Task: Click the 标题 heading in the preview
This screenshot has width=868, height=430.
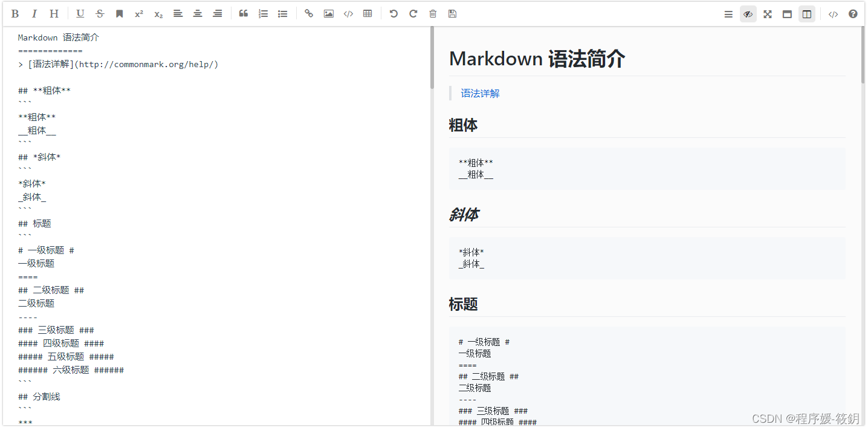Action: coord(463,304)
